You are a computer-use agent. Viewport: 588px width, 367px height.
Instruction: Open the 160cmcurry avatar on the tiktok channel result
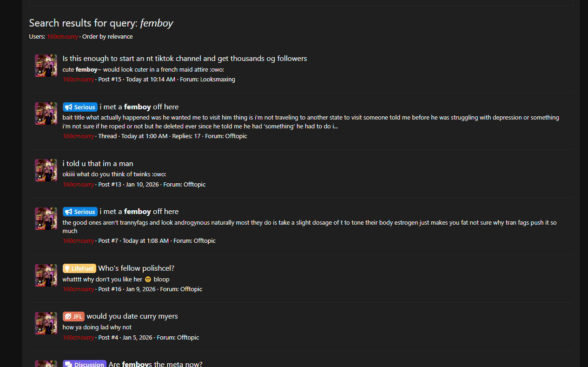point(46,66)
